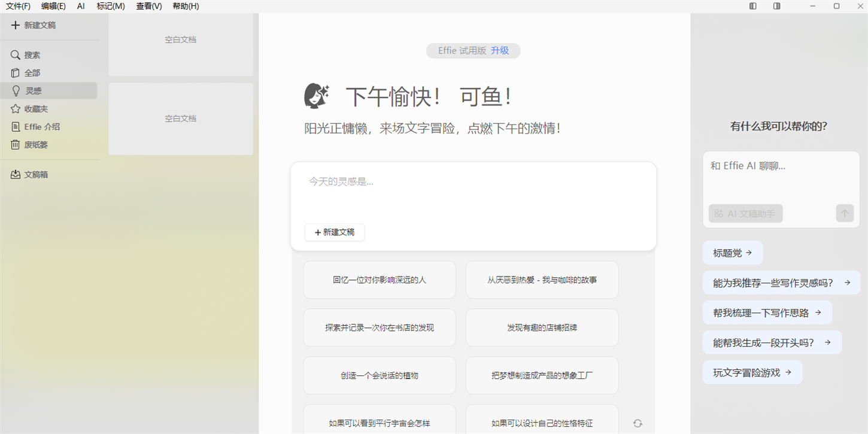Open the 废纸篓 trash icon
The image size is (868, 434).
point(15,144)
